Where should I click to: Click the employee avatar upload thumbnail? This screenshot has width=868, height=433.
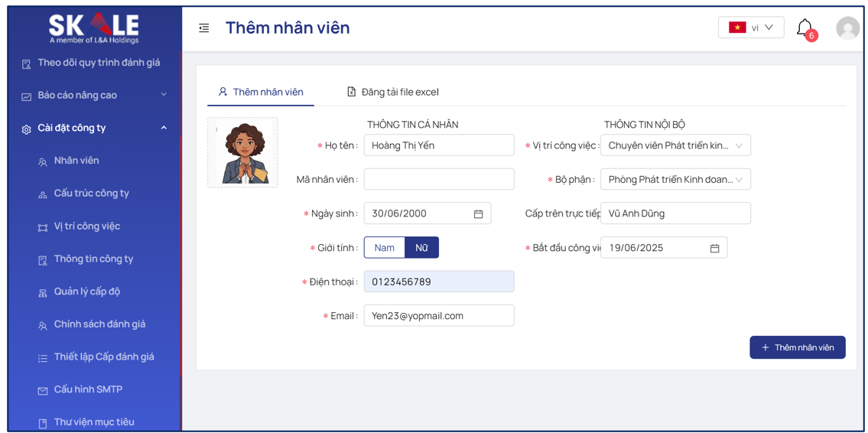[243, 152]
